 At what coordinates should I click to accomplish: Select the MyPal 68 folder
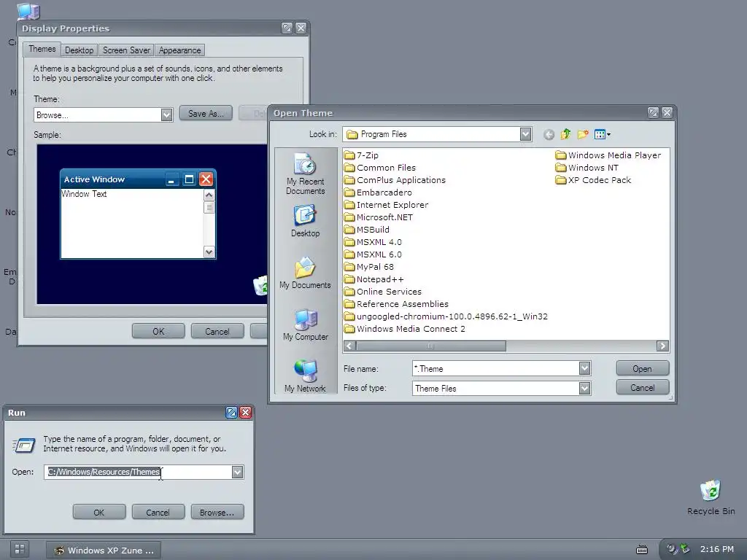369,267
